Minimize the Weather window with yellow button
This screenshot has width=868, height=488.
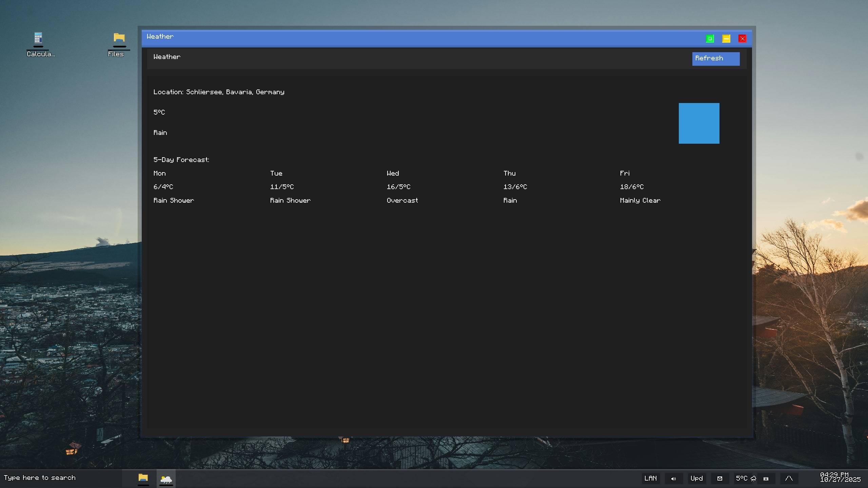[x=726, y=39]
